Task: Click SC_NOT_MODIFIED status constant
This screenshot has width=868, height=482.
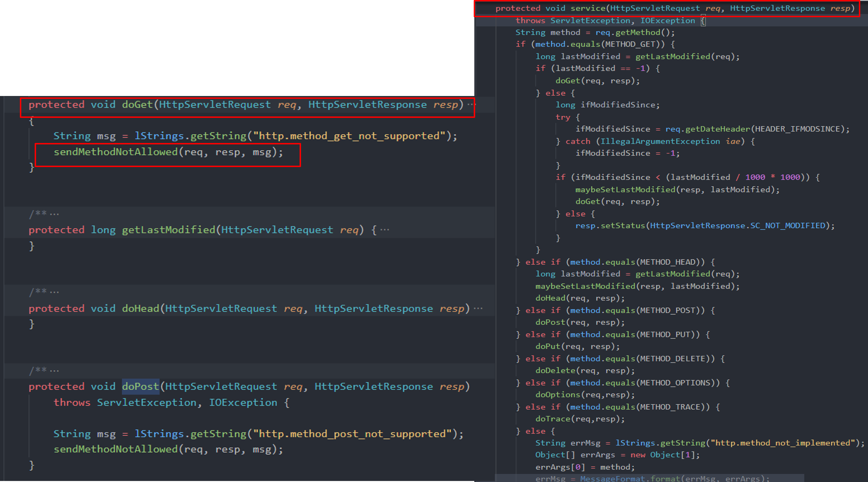Action: [788, 226]
